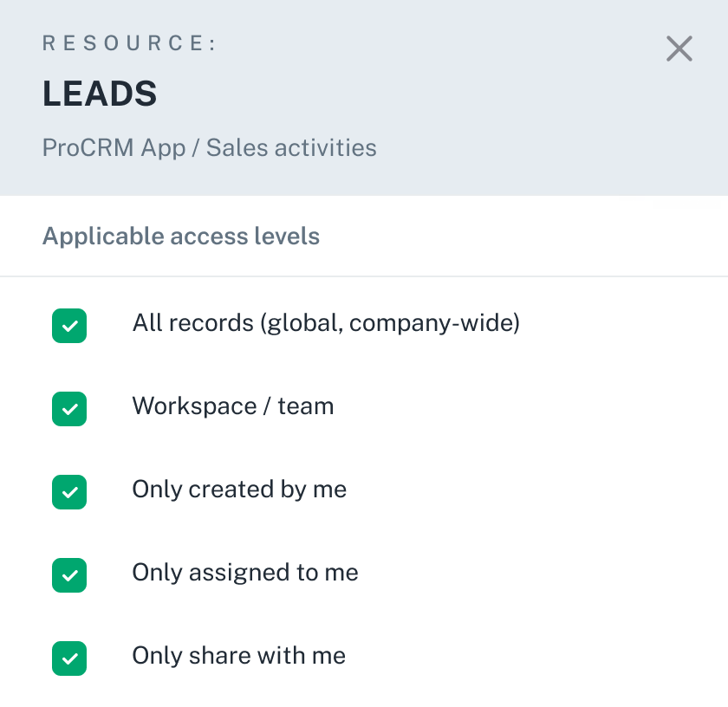Click the word 'team' after Workspace
This screenshot has width=728, height=707.
(306, 406)
